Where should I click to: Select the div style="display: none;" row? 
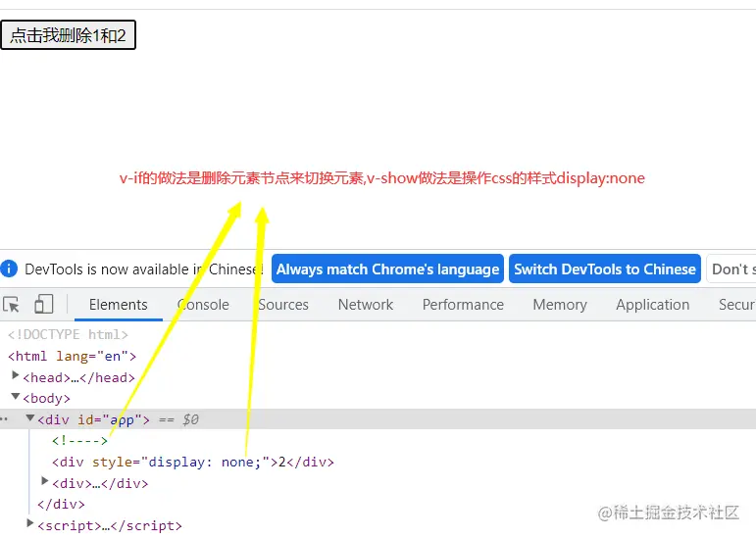point(193,462)
